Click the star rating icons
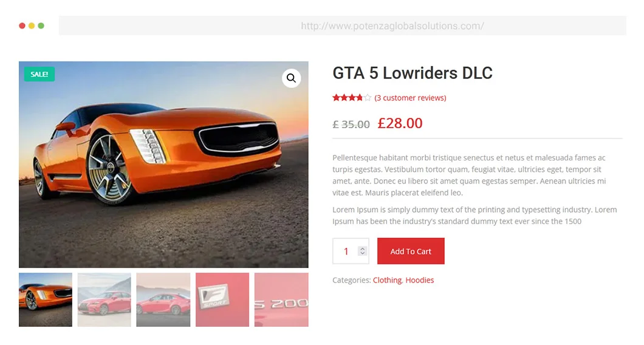The width and height of the screenshot is (644, 345). [x=352, y=98]
